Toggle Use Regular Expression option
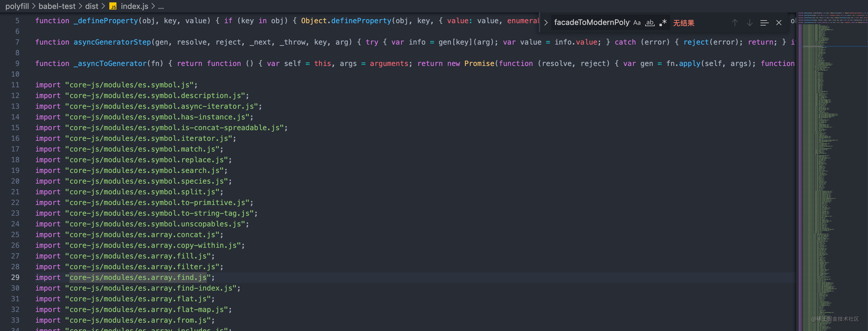868x331 pixels. [663, 23]
